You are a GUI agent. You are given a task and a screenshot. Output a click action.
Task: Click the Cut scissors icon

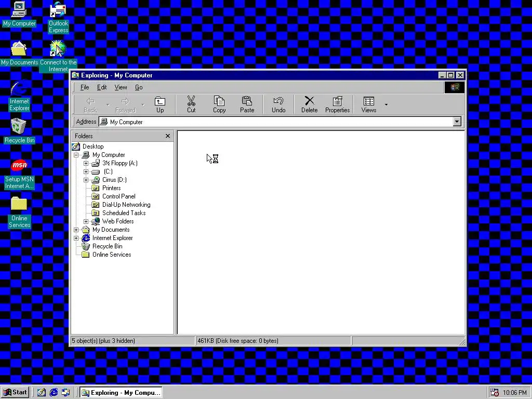(x=191, y=101)
